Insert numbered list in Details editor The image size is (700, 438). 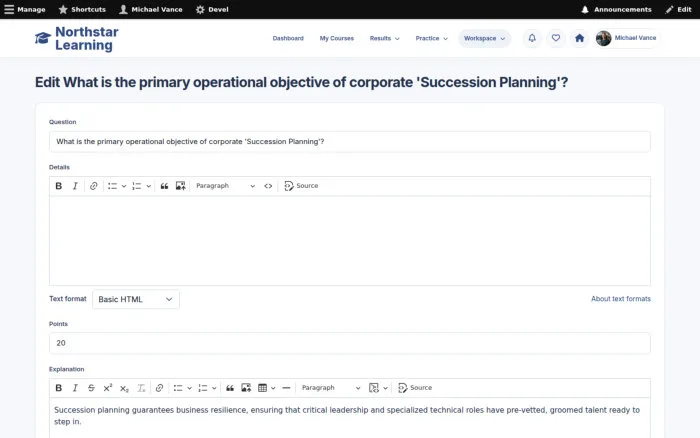click(137, 186)
